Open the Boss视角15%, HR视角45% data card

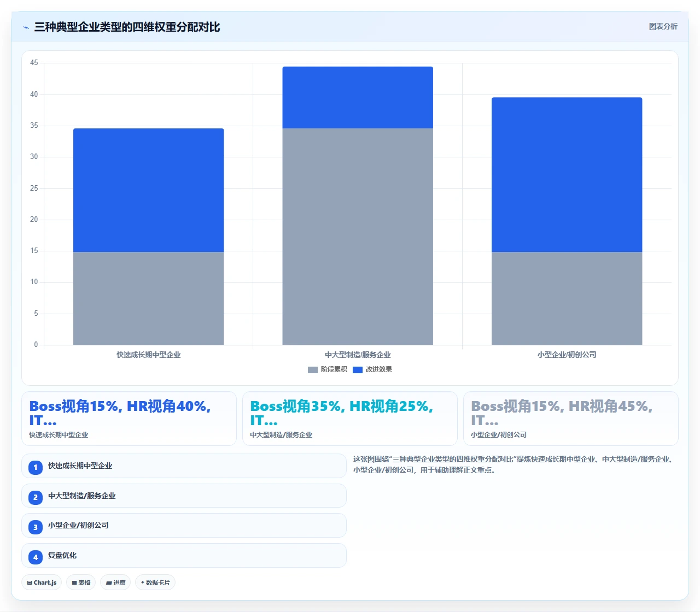tap(571, 419)
